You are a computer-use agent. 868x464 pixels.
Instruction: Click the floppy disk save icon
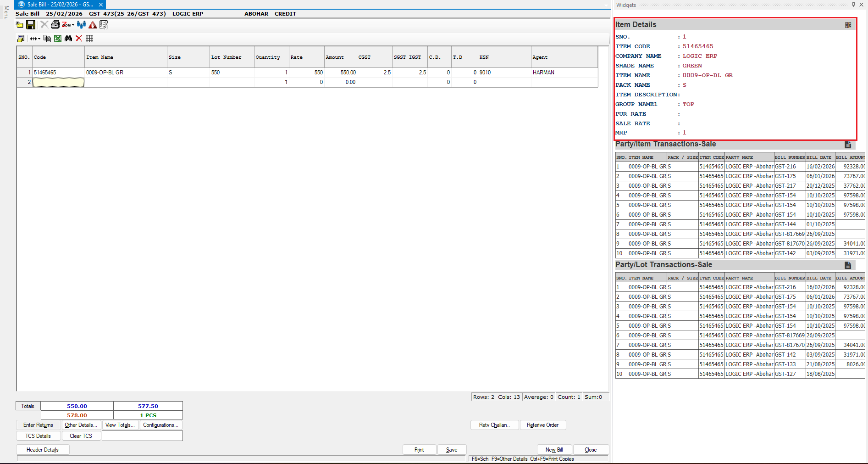point(31,25)
